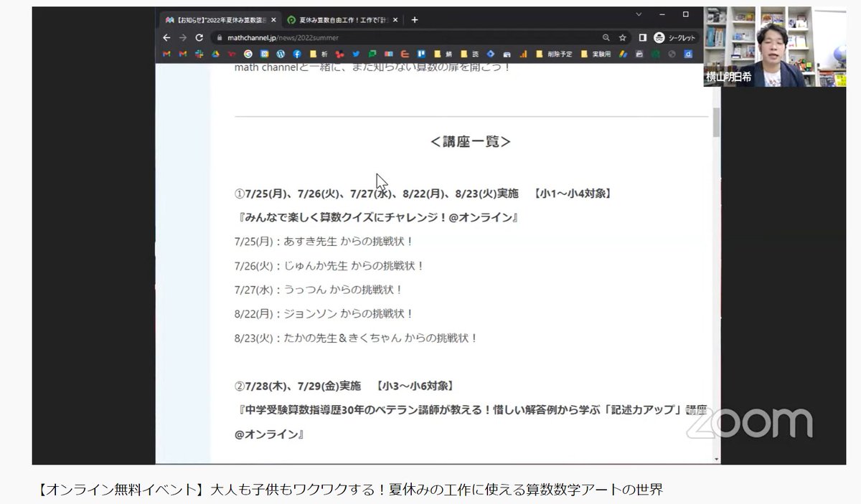Viewport: 861px width, 504px height.
Task: Click the Twitter bird bookmark icon
Action: tap(355, 54)
